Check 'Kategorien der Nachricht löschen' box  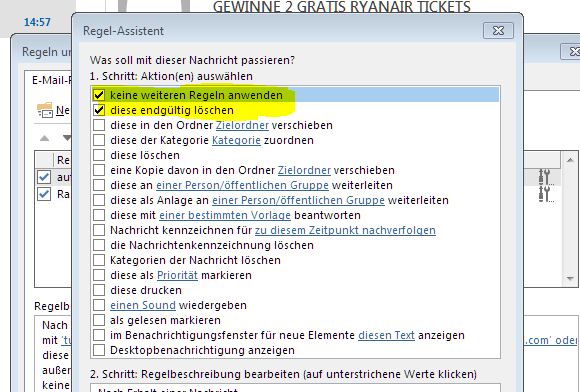99,260
